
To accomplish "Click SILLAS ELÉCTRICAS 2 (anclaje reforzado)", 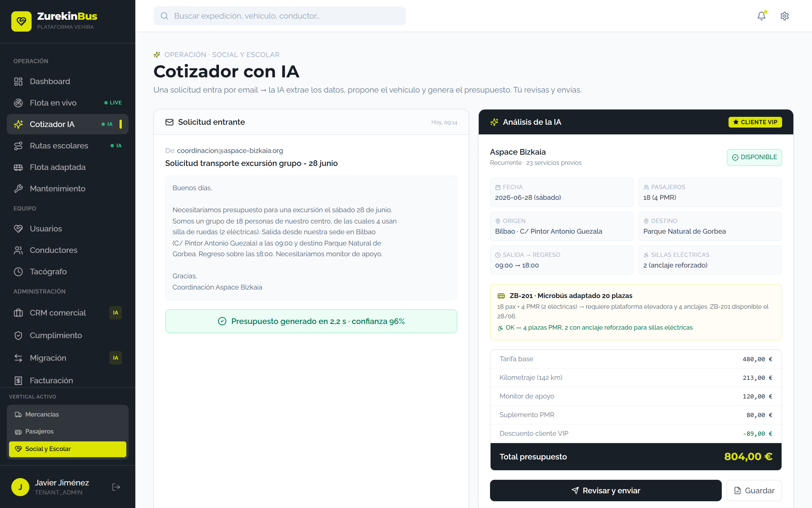I will 710,260.
